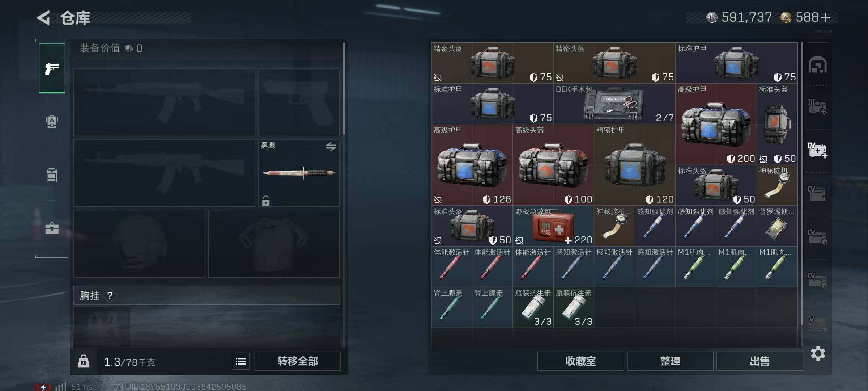Click the 出售 sell button

point(759,361)
